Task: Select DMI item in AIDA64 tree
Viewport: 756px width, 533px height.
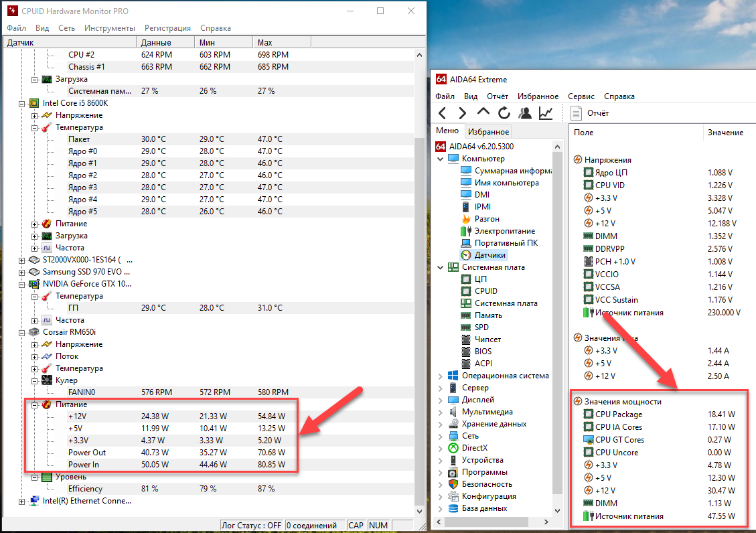Action: pos(475,195)
